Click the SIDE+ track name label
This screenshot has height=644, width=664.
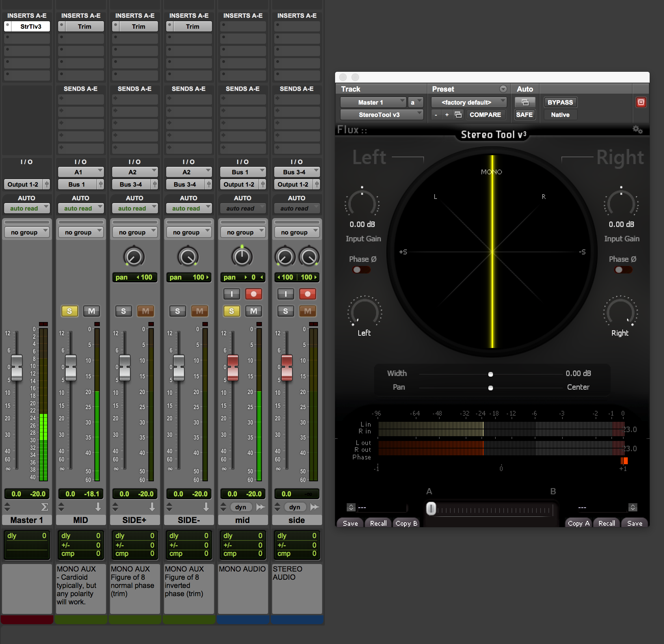click(134, 520)
